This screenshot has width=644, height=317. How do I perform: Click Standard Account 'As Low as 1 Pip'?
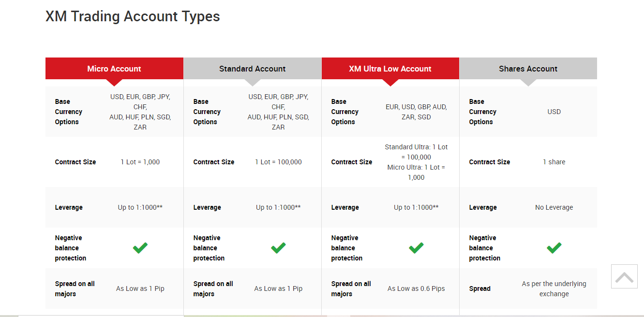[x=278, y=288]
